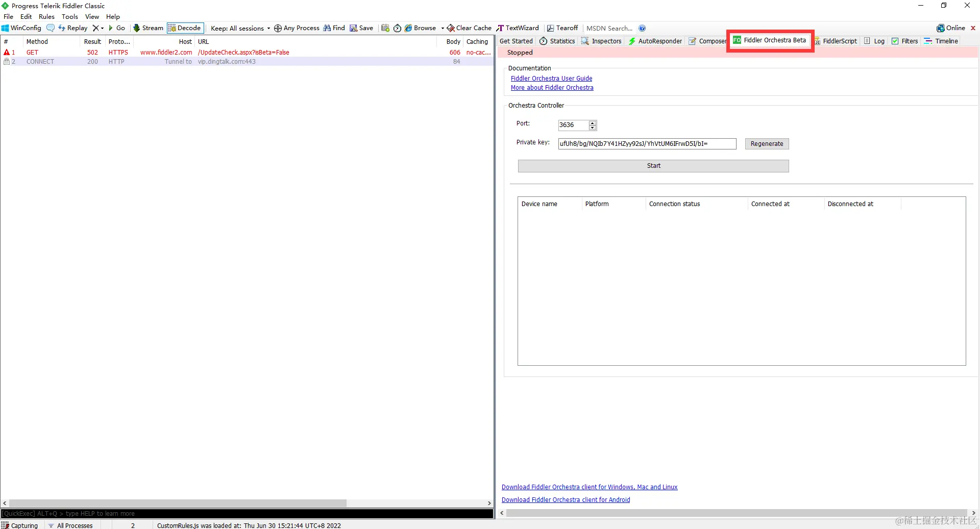Switch to the Composer tab
Viewport: 980px width, 529px height.
(707, 41)
